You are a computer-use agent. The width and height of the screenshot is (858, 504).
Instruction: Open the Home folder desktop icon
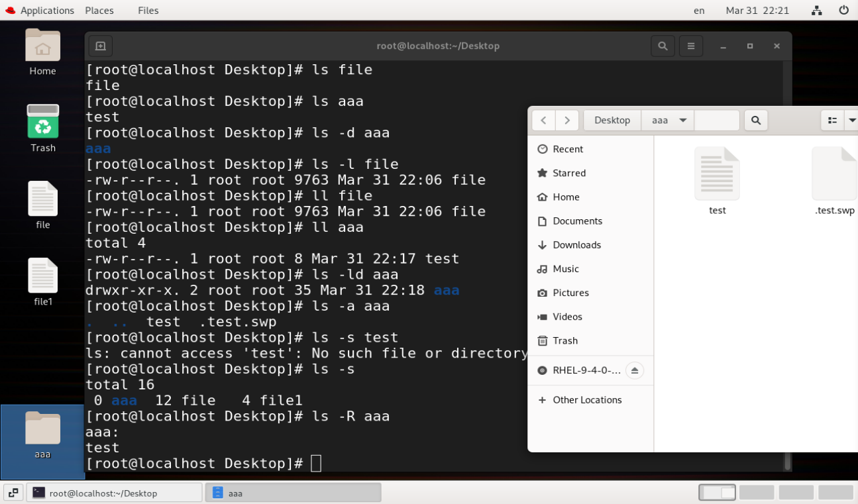(42, 52)
